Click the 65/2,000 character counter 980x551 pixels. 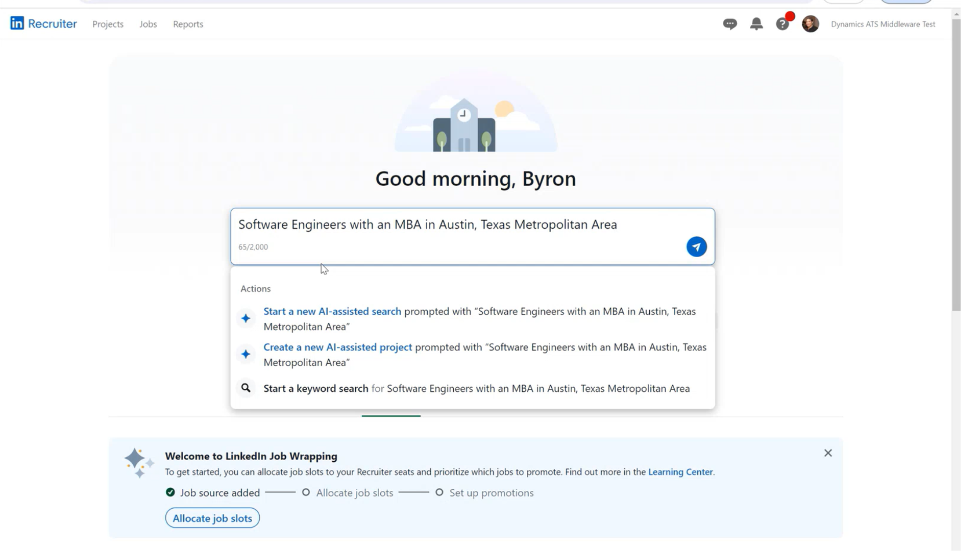point(253,247)
